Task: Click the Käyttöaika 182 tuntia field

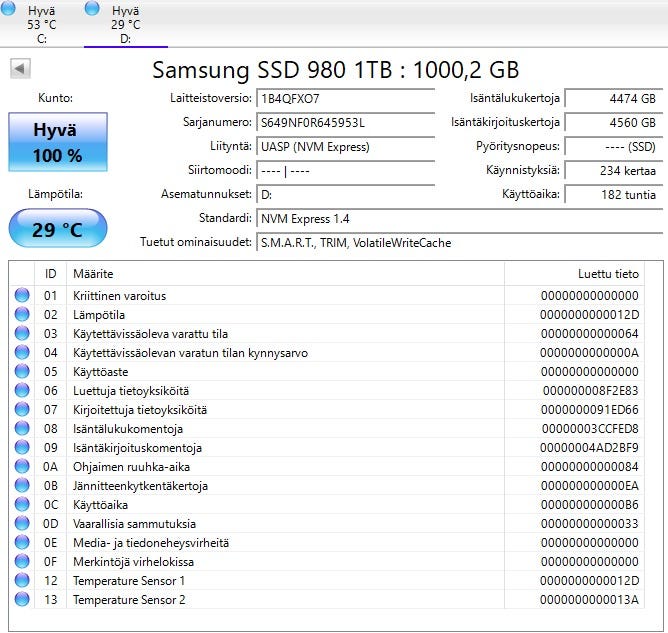Action: tap(614, 195)
